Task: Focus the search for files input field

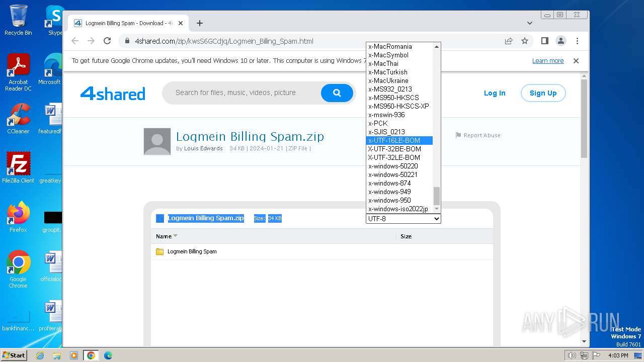Action: click(242, 93)
